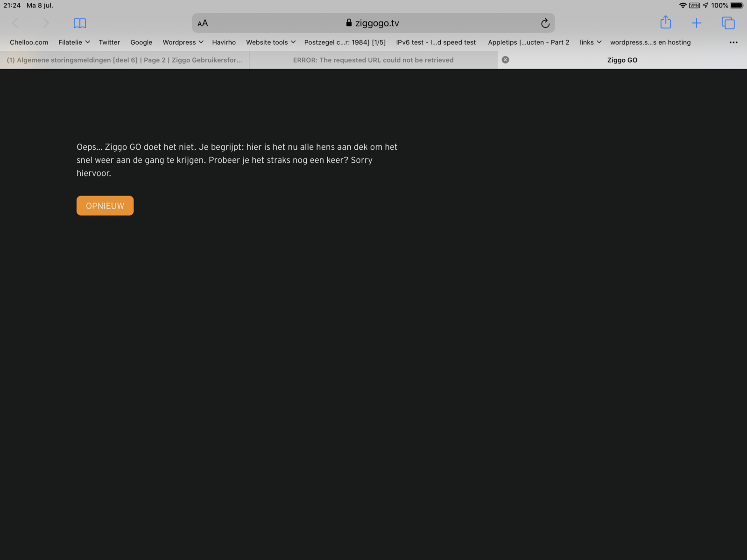747x560 pixels.
Task: Show all tabs overview
Action: 728,23
